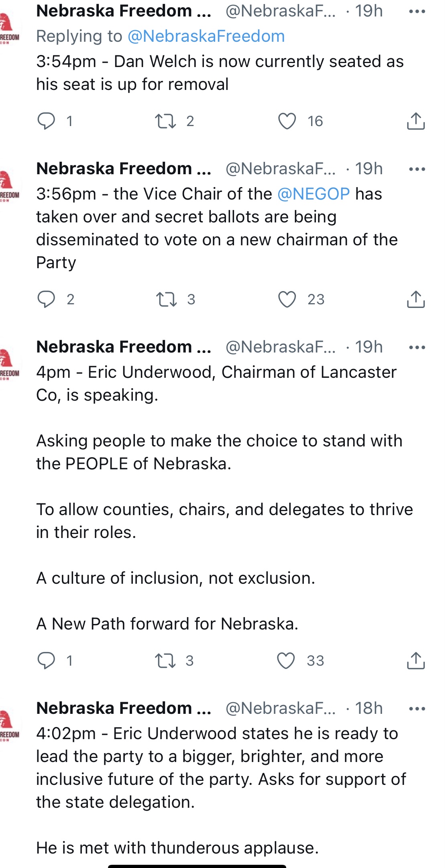
Task: Reply to the 3:54pm Dan Welch tweet
Action: [x=46, y=121]
